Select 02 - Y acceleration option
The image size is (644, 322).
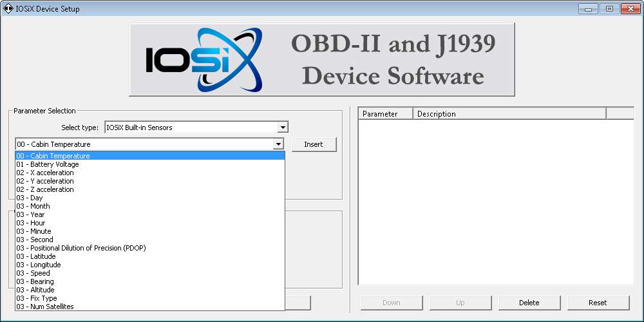click(x=150, y=181)
